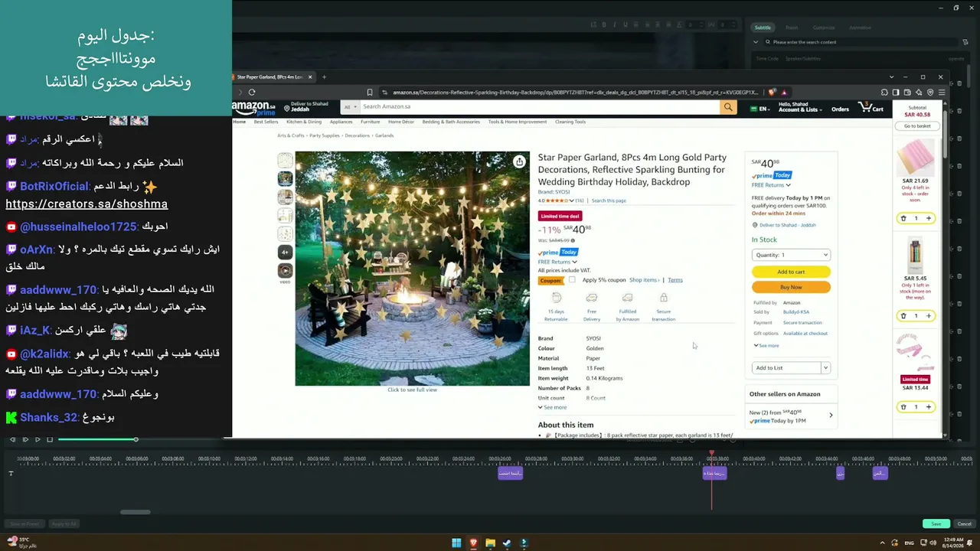Image resolution: width=980 pixels, height=551 pixels.
Task: Click the browser address bar URL
Action: pos(575,93)
